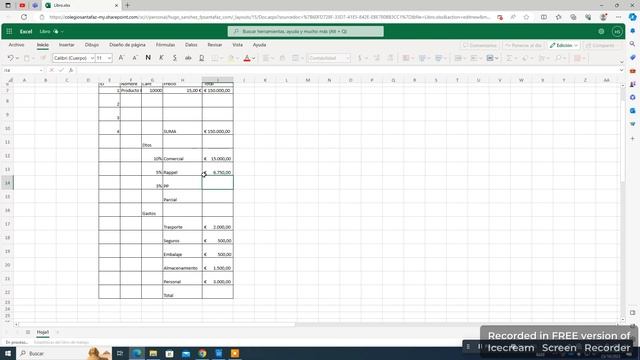The height and width of the screenshot is (360, 640).
Task: Click the fx insert function icon
Action: pos(71,70)
